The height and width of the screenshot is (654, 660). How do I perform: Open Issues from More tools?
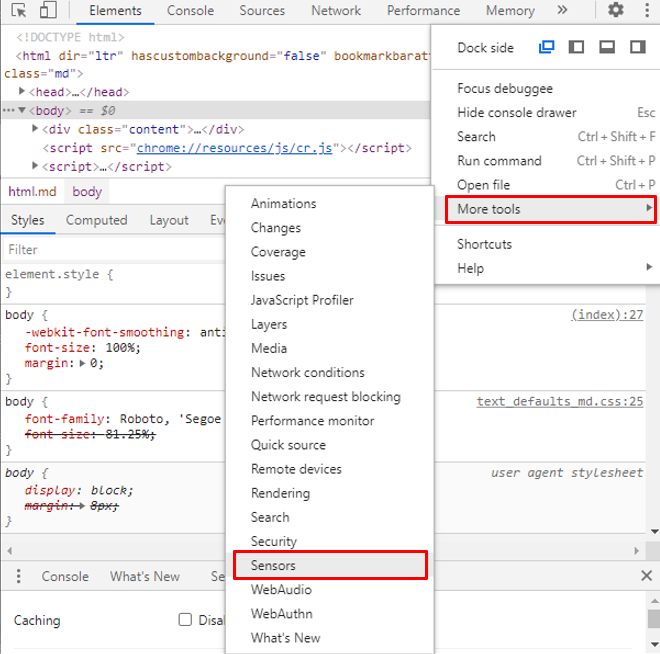tap(330, 276)
